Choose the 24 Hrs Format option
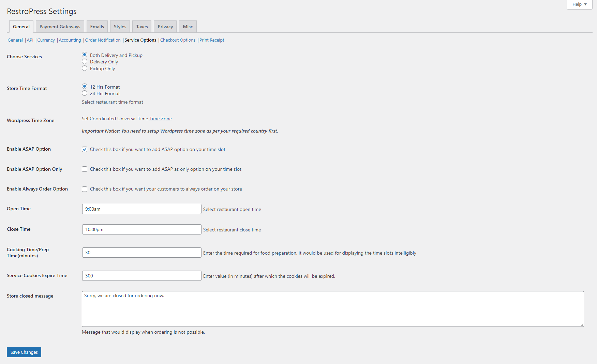Screen dimensions: 597x364 click(85, 93)
